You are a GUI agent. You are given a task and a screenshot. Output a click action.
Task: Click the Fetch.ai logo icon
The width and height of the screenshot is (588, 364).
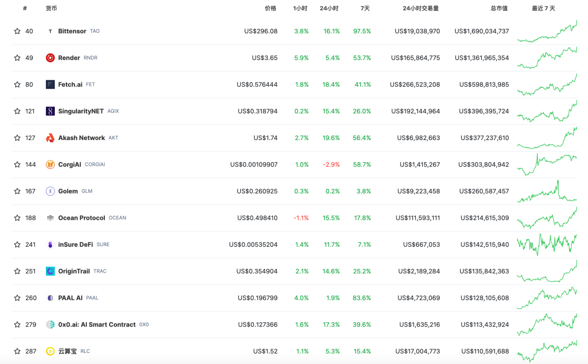pyautogui.click(x=50, y=84)
